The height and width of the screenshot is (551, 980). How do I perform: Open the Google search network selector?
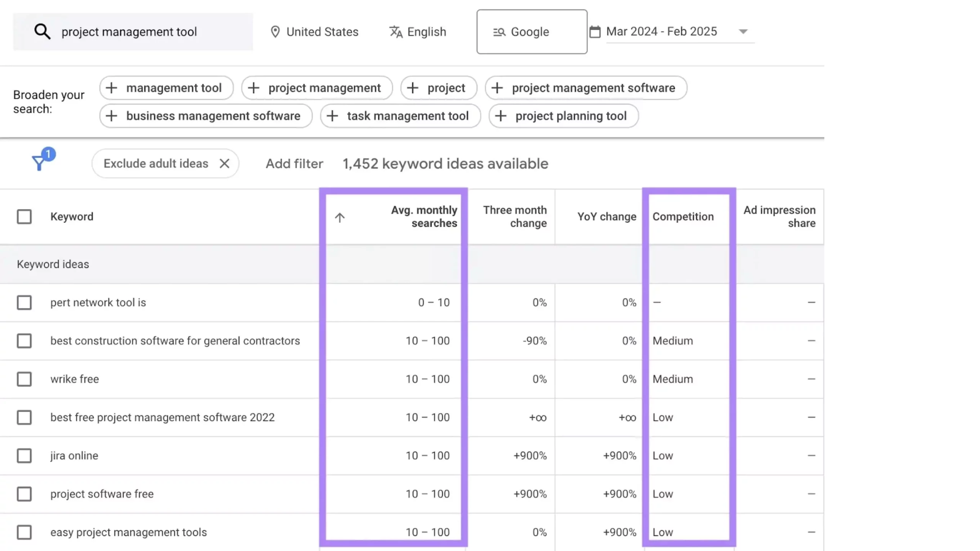(531, 32)
